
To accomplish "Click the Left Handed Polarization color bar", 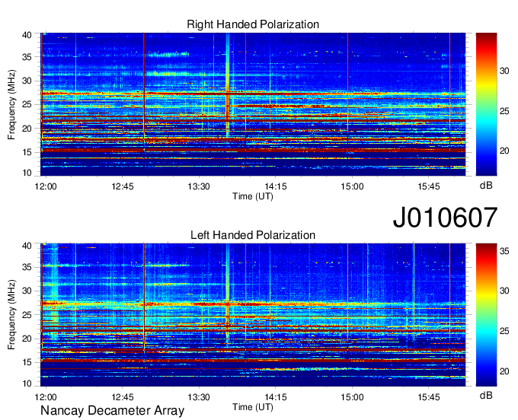I will click(486, 315).
